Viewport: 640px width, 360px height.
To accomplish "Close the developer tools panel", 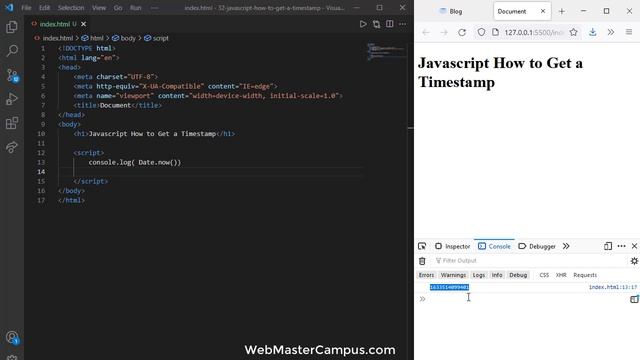I will pos(634,246).
